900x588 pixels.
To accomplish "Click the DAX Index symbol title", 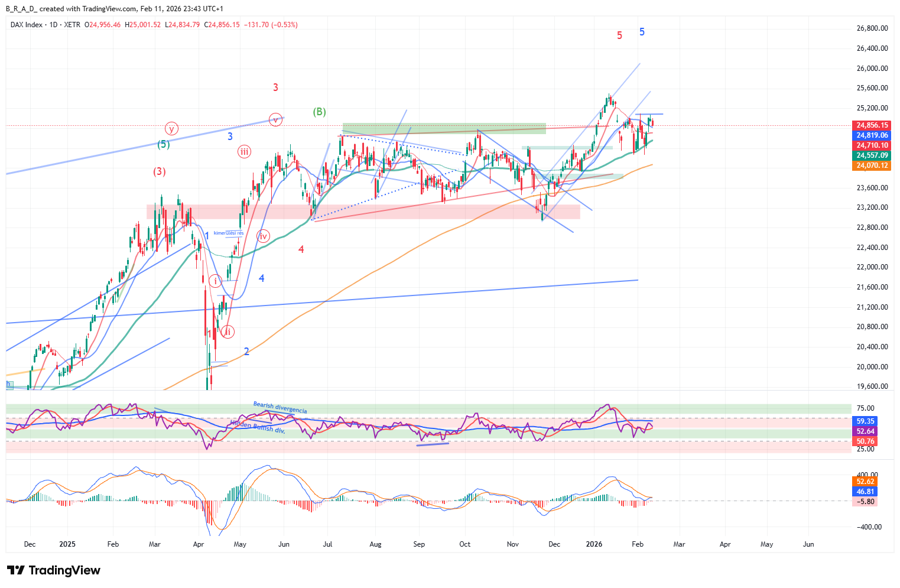I will 27,25.
